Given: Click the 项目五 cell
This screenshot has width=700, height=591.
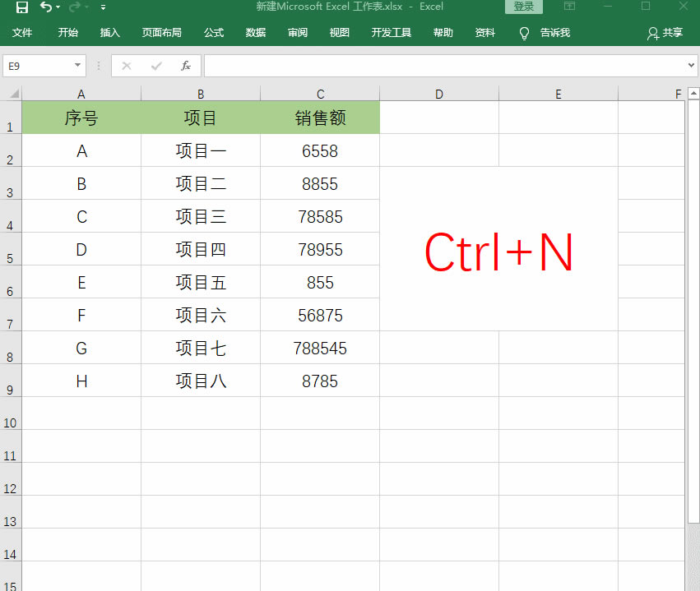Looking at the screenshot, I should click(x=201, y=282).
